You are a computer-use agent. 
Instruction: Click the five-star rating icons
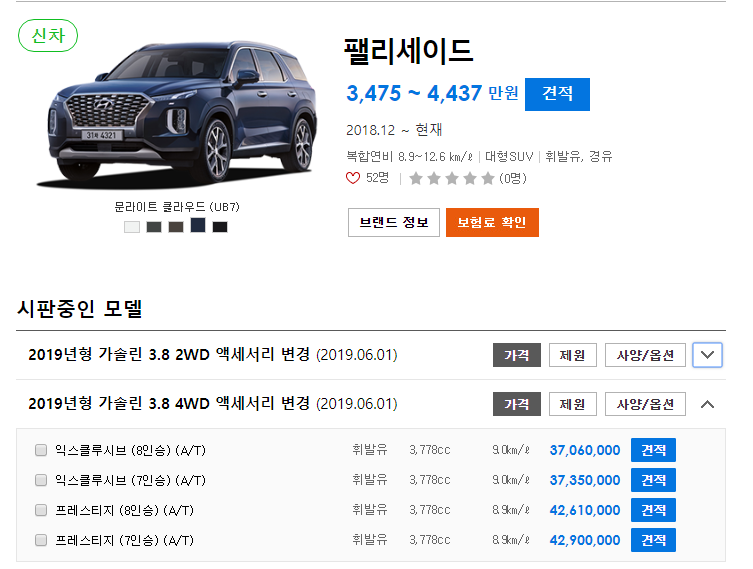point(451,179)
